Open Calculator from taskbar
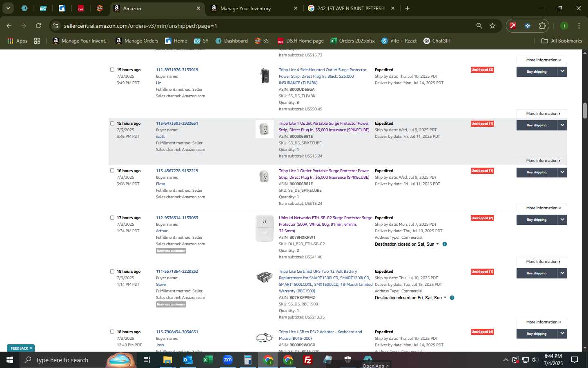 (x=247, y=360)
